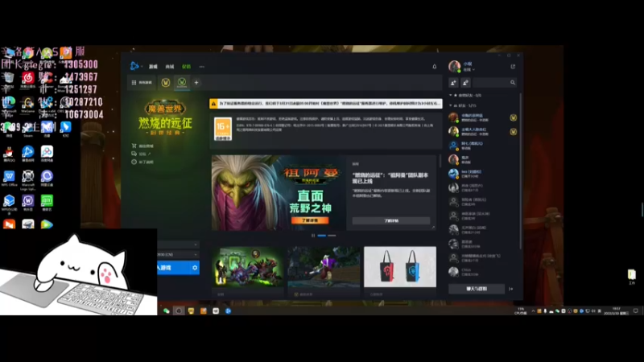
Task: Open the Zul'Aman troll banner image
Action: tap(279, 192)
